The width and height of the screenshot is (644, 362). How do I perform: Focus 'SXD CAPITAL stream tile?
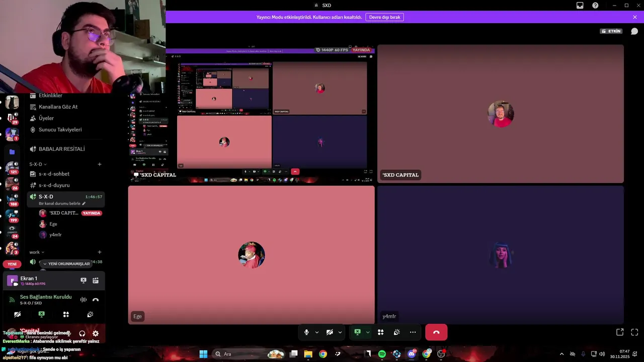[x=252, y=114]
